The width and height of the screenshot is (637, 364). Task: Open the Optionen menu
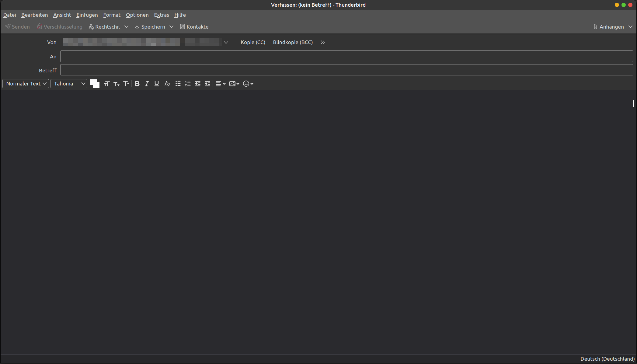click(137, 15)
